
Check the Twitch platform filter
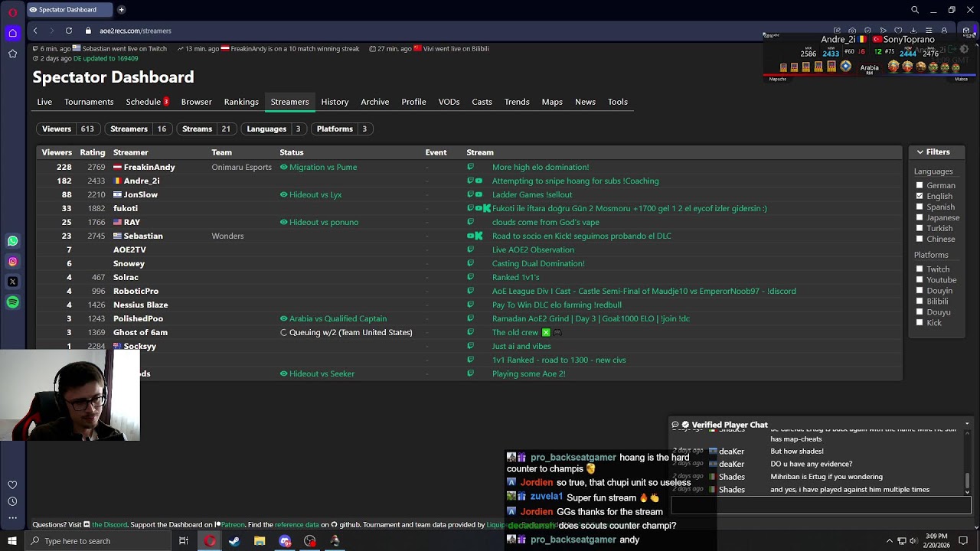[x=920, y=269]
